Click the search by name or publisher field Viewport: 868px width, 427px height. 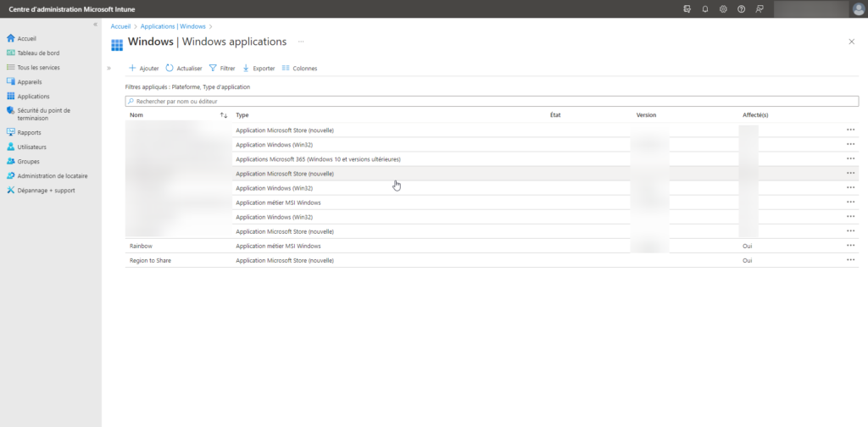coord(492,101)
